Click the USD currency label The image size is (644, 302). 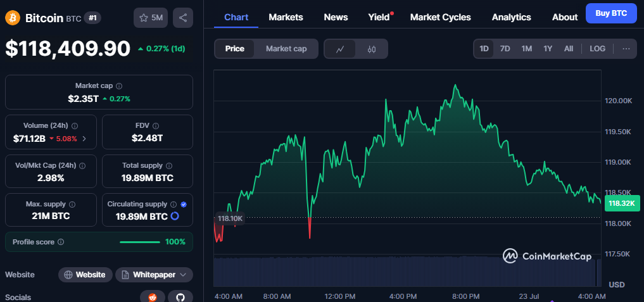coord(617,285)
